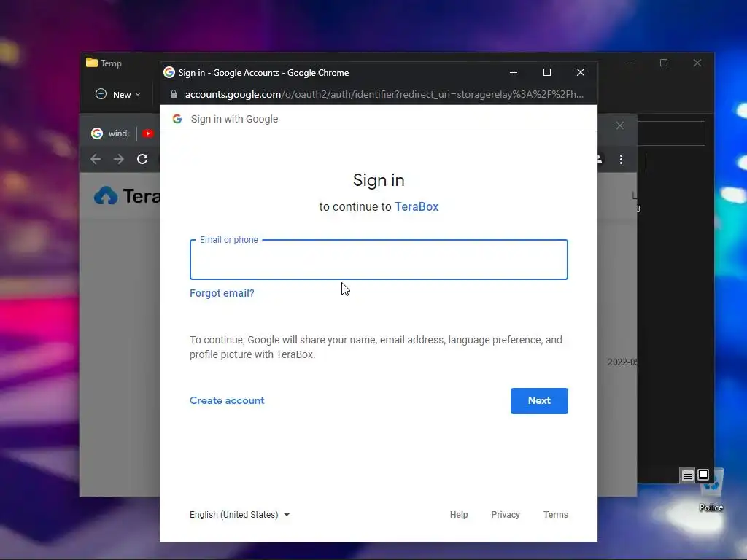The width and height of the screenshot is (747, 560).
Task: Open the Terms link in the footer
Action: (555, 515)
